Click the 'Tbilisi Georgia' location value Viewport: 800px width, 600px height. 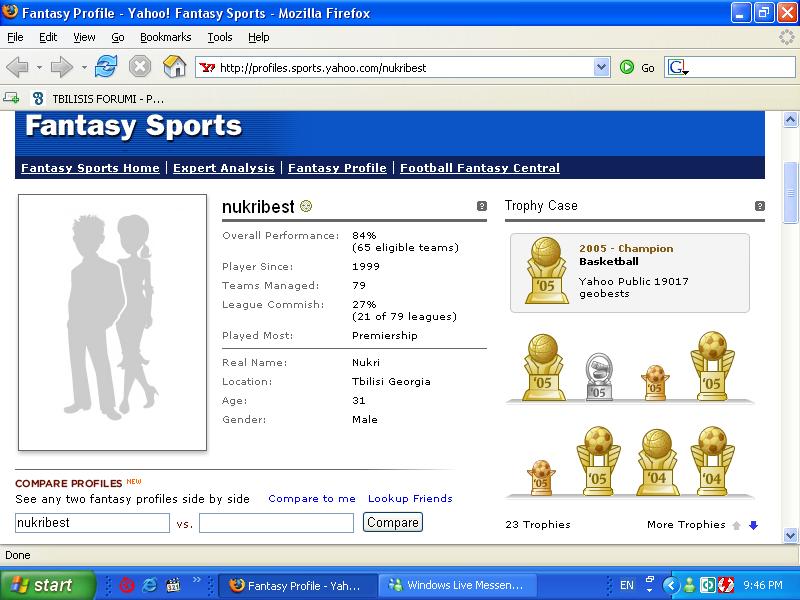[391, 382]
